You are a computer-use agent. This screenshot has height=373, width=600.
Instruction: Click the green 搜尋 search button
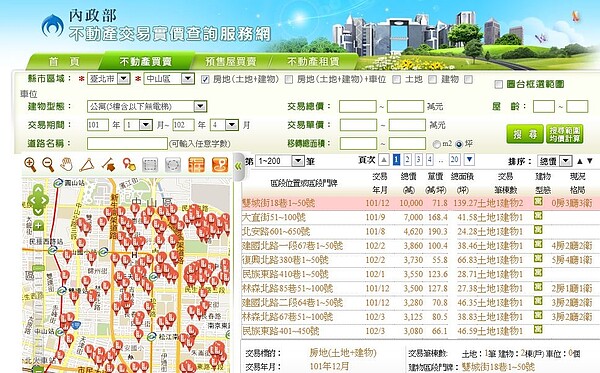point(525,134)
